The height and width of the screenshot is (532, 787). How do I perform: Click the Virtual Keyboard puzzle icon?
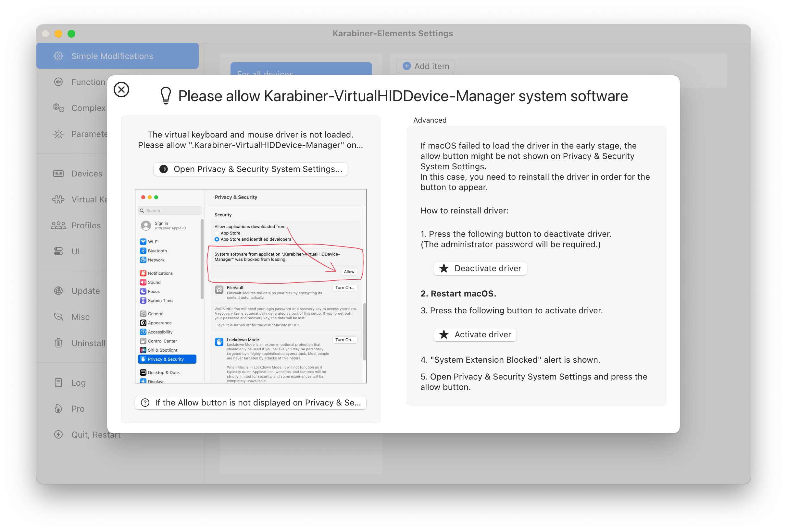pos(58,199)
